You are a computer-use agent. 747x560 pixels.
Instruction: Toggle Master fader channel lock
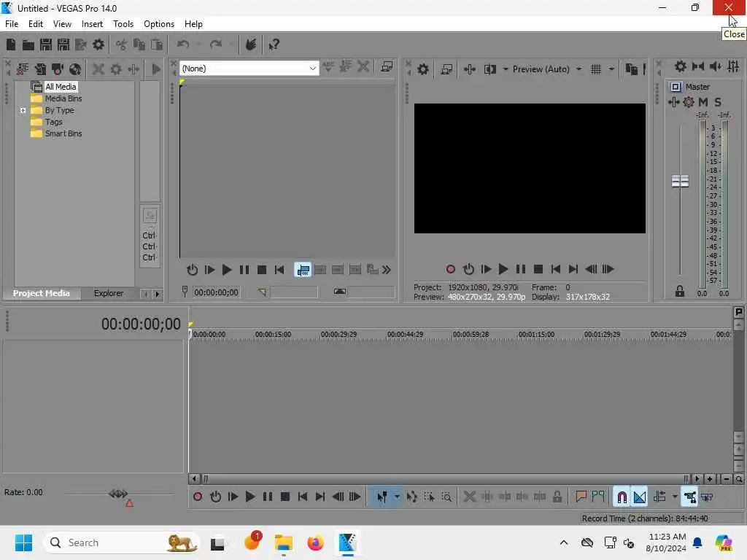(x=680, y=291)
